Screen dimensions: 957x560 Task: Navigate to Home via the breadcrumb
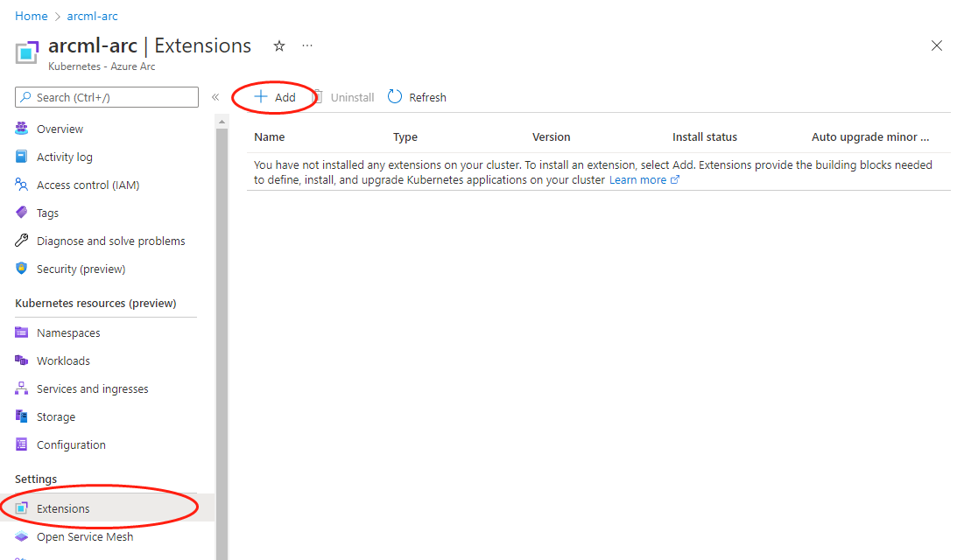point(31,15)
